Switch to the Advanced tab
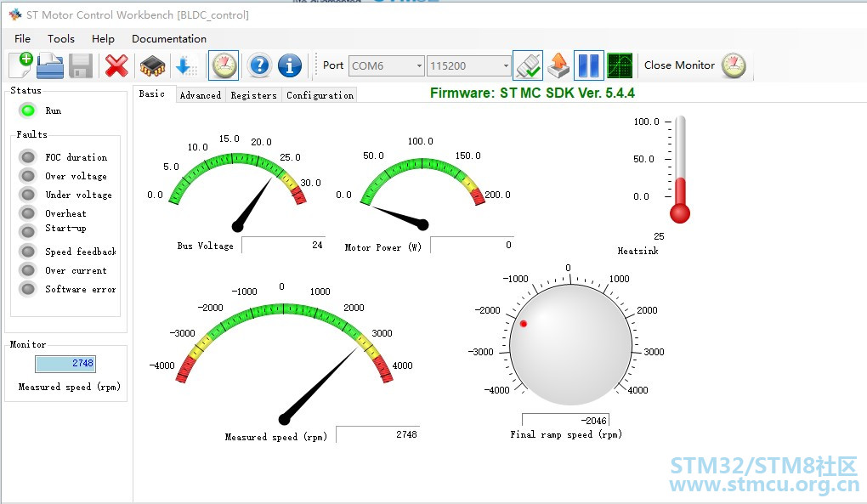This screenshot has height=504, width=867. (200, 95)
